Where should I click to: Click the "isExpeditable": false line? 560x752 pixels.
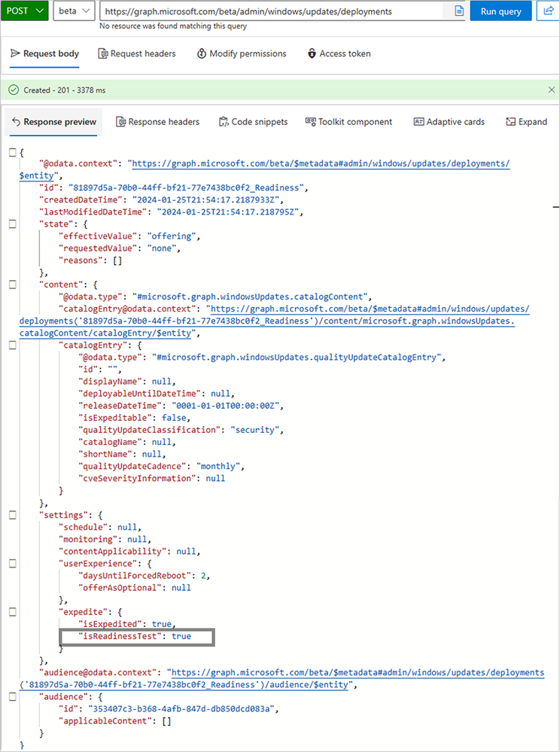point(135,418)
